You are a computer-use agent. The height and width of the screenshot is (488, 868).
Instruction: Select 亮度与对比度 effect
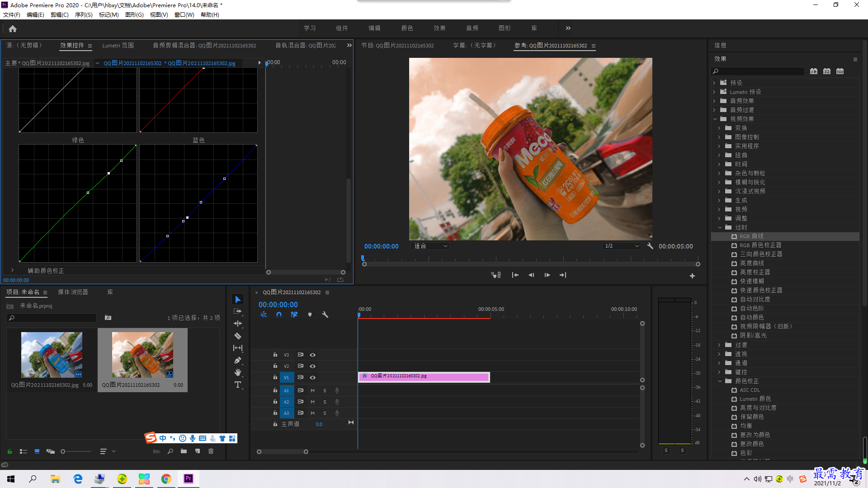pyautogui.click(x=758, y=408)
